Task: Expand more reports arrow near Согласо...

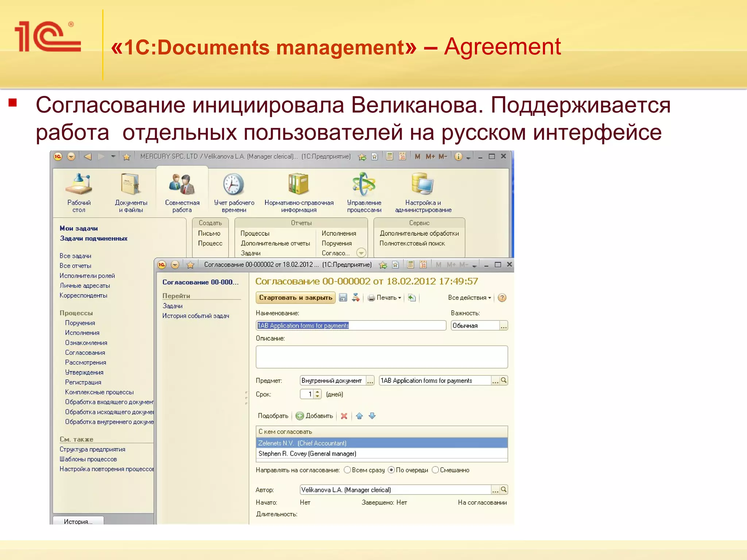Action: coord(361,253)
